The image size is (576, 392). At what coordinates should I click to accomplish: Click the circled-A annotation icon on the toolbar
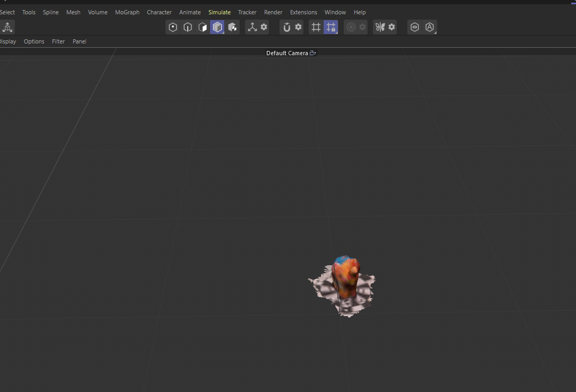coord(429,27)
